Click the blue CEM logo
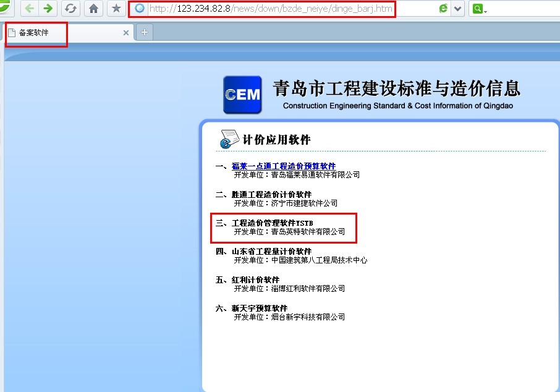This screenshot has height=392, width=560. (x=242, y=95)
